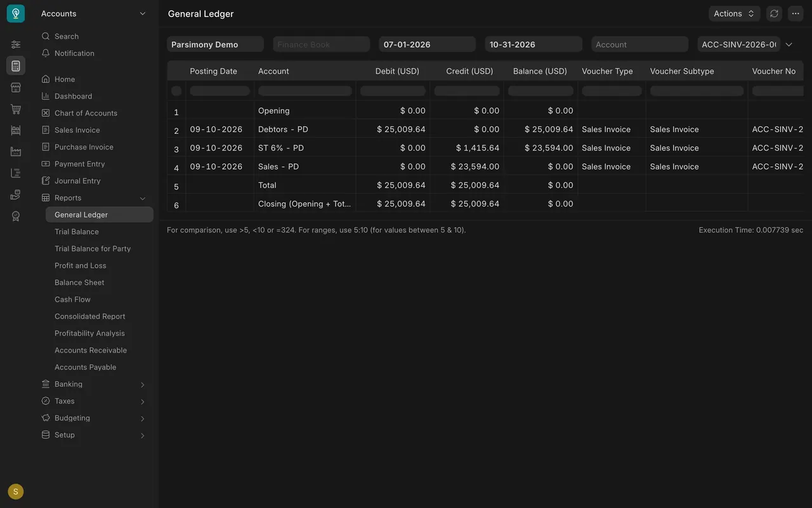
Task: Open the Actions dropdown button
Action: tap(735, 13)
